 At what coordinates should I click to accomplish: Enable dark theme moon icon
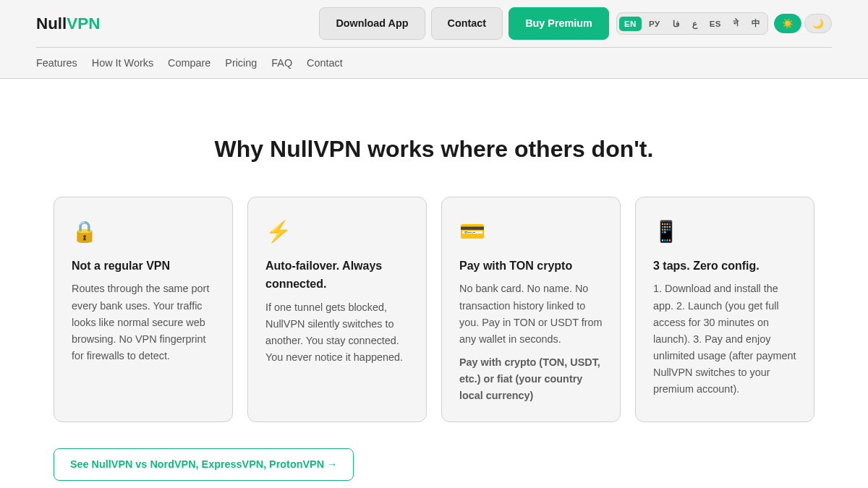pos(818,24)
